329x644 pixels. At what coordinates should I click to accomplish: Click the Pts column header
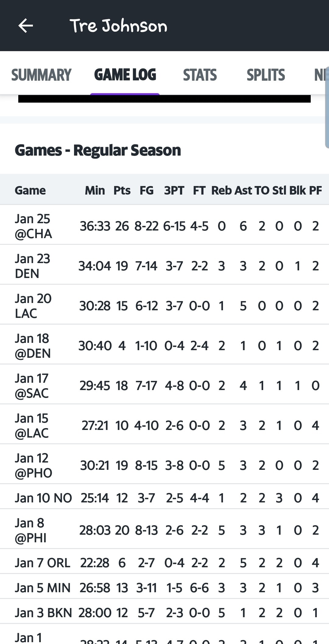(x=122, y=191)
